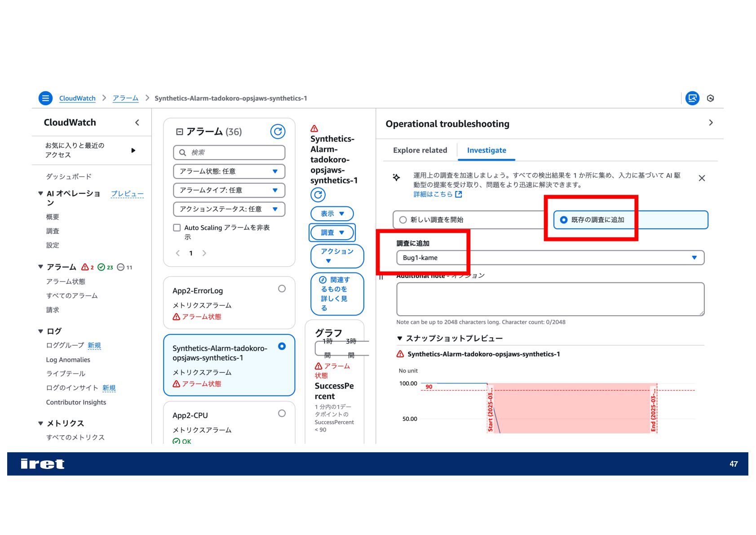
Task: Click the CloudWatch breadcrumb link
Action: pos(77,98)
